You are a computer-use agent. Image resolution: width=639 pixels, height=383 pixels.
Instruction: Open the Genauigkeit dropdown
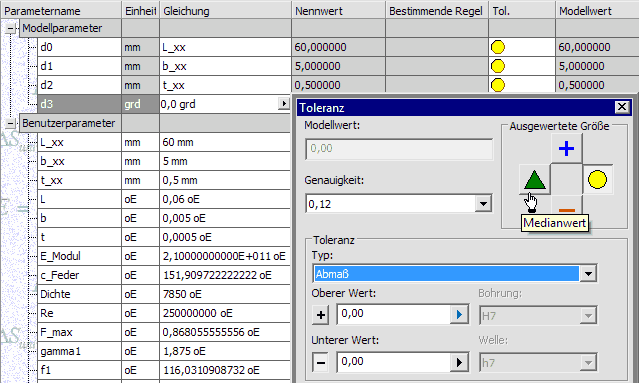click(483, 203)
